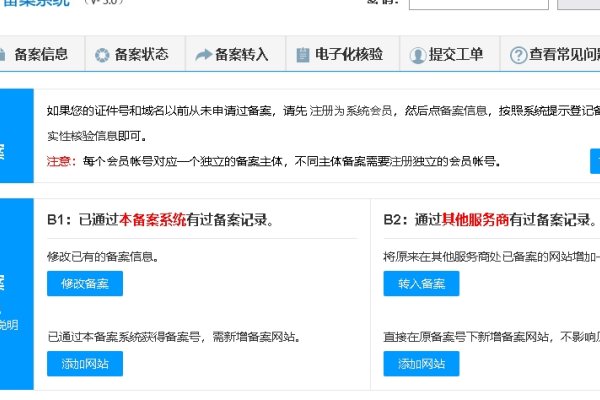Click the text 直接在原备案号下新增备案网站
600x400 pixels.
(466, 337)
